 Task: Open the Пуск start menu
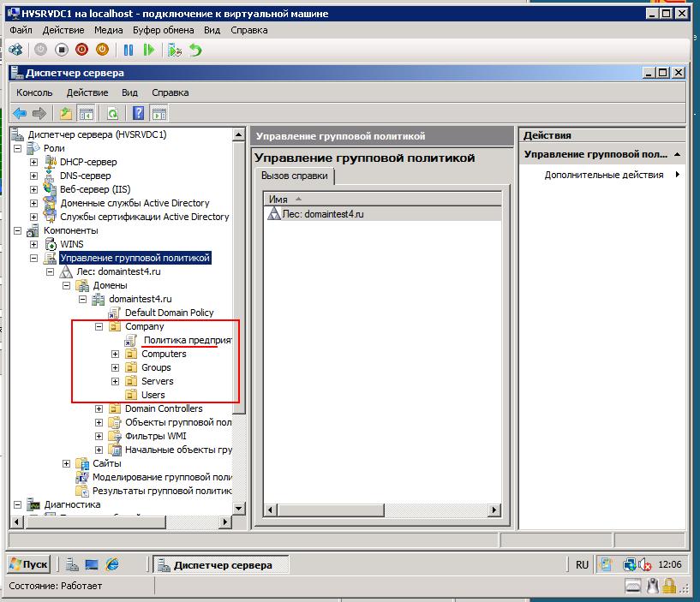pyautogui.click(x=28, y=564)
